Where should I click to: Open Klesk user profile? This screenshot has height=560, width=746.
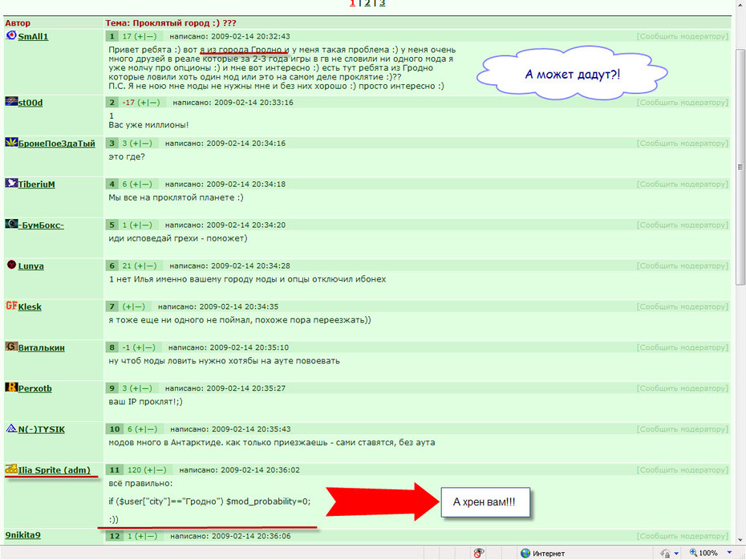30,307
